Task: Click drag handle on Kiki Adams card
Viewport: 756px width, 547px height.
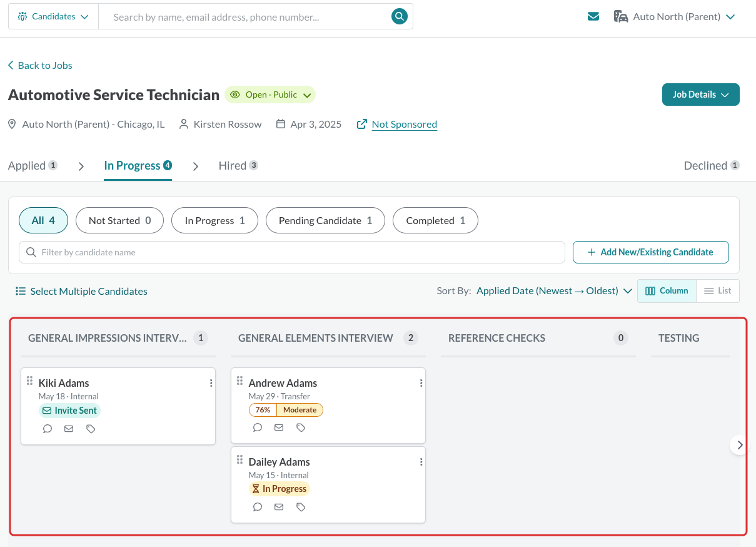Action: click(29, 381)
